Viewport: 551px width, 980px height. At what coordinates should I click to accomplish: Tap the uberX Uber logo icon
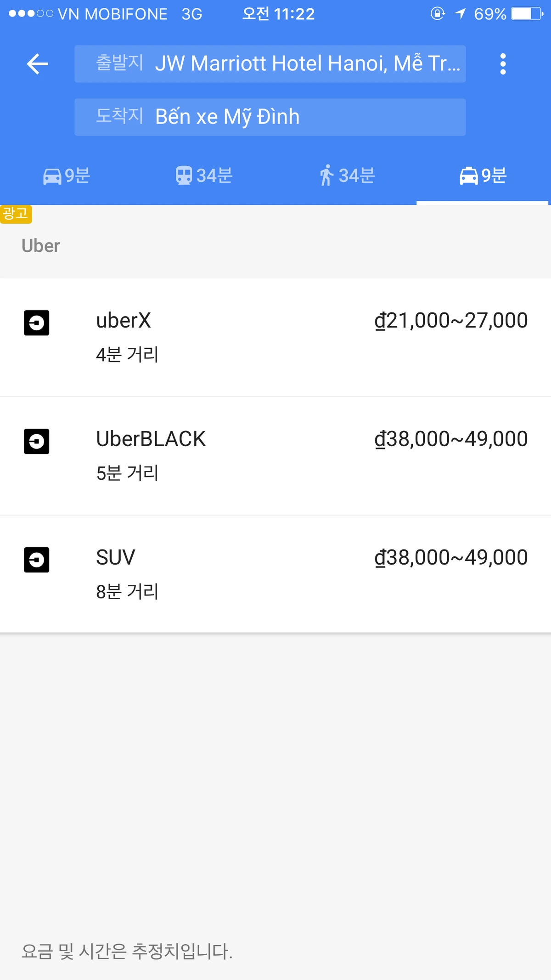click(37, 323)
